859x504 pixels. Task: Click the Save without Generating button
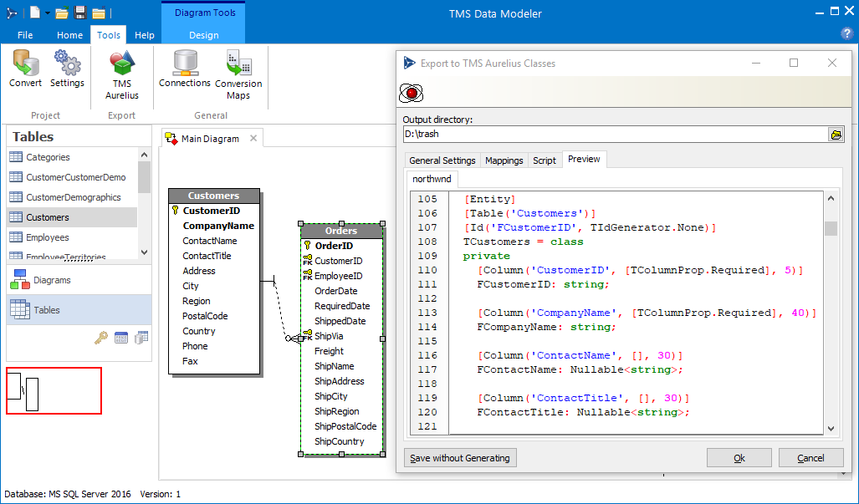coord(460,458)
